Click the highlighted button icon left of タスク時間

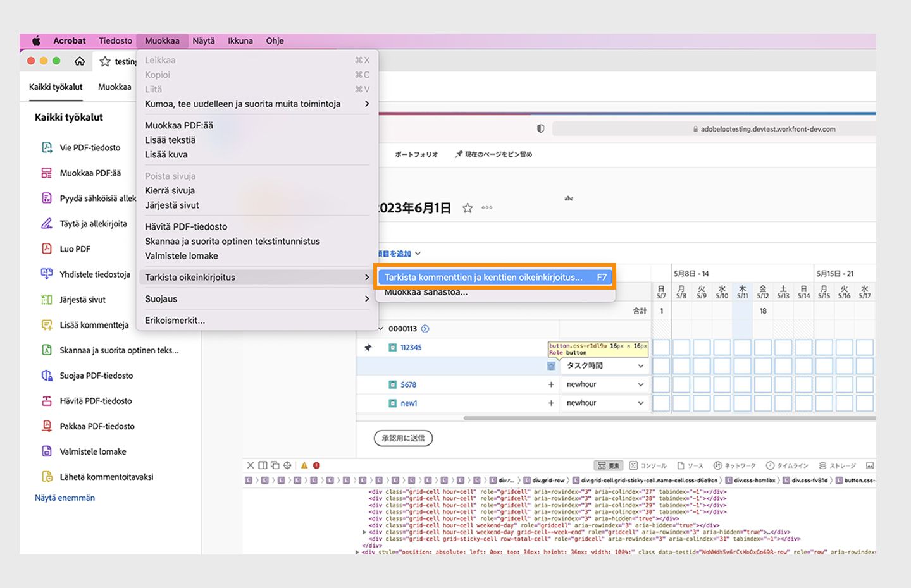point(551,365)
